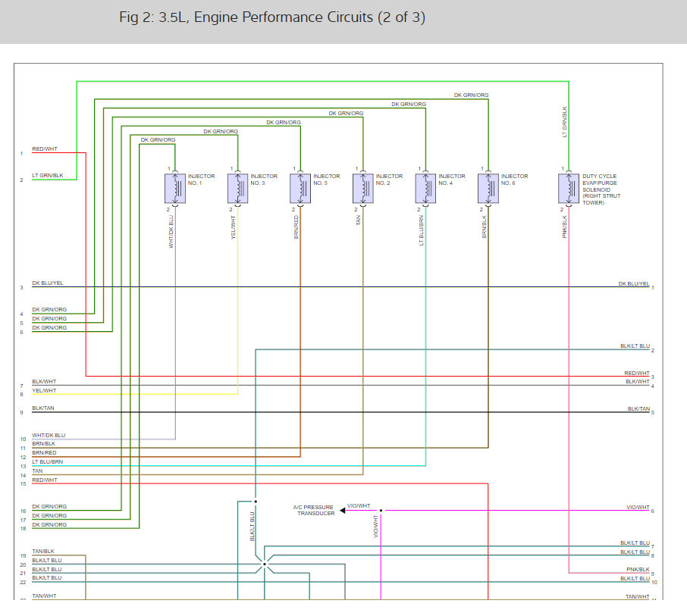
Task: Select the Injector No. 2 component symbol
Action: [363, 188]
